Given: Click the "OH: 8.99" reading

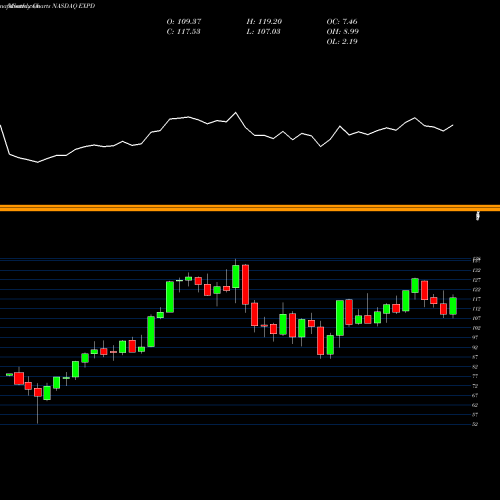Looking at the screenshot, I should (342, 32).
